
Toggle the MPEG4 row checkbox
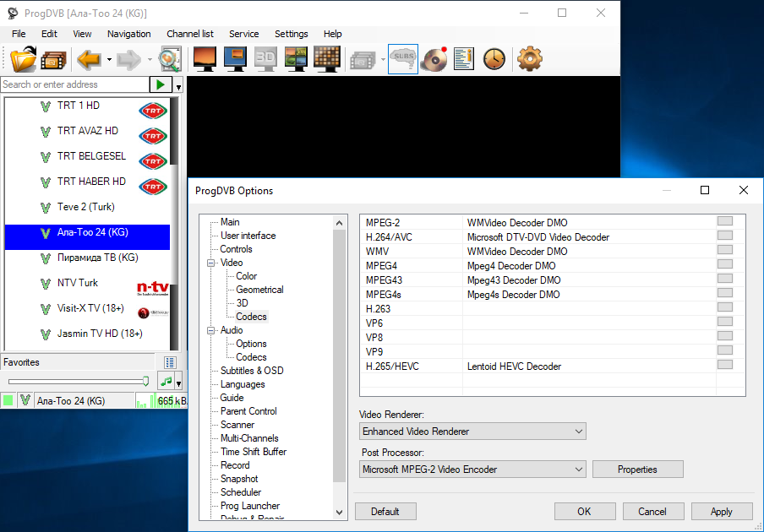(x=725, y=264)
